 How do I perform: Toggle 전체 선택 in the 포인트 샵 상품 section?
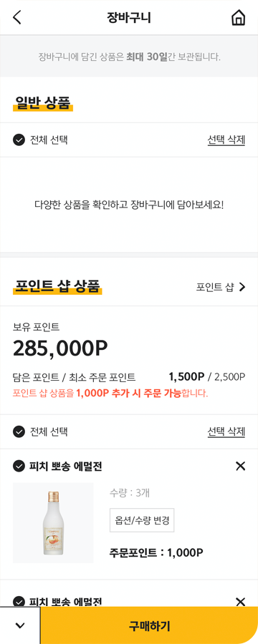coord(40,431)
